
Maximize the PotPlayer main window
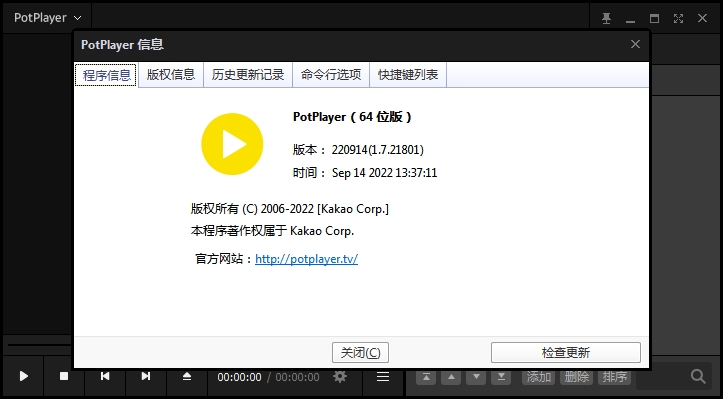point(654,18)
